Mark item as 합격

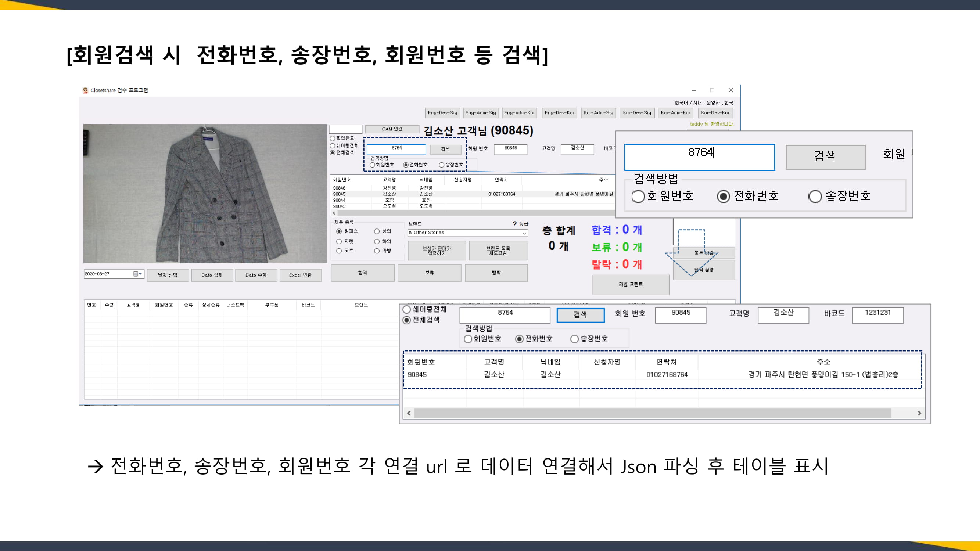point(363,273)
